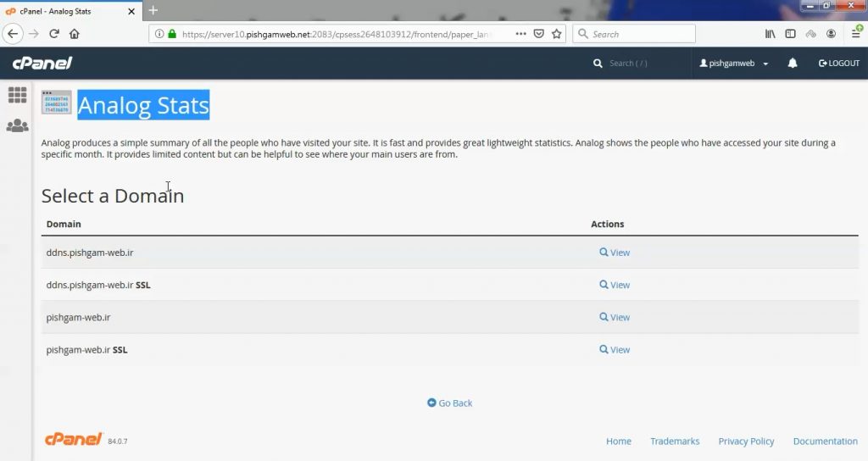Open User Manager sidebar icon
Viewport: 868px width, 461px height.
[17, 125]
